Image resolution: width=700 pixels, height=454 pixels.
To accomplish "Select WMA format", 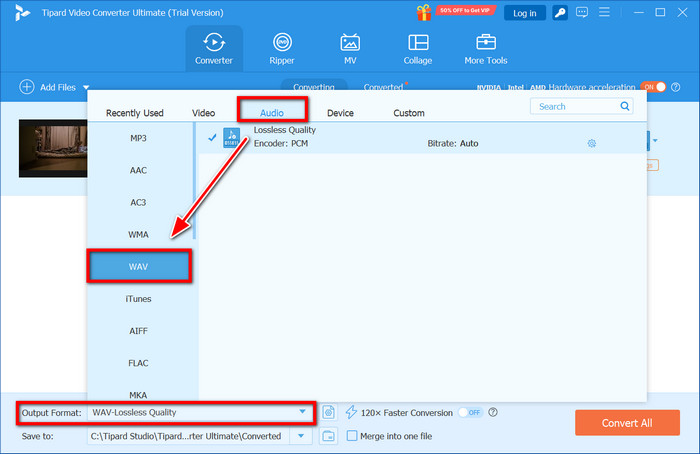I will coord(138,235).
